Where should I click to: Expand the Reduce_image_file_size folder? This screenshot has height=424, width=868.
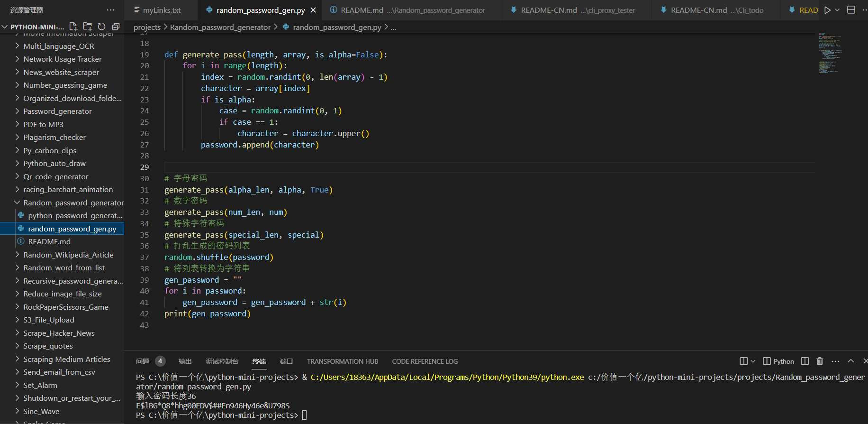click(x=62, y=294)
